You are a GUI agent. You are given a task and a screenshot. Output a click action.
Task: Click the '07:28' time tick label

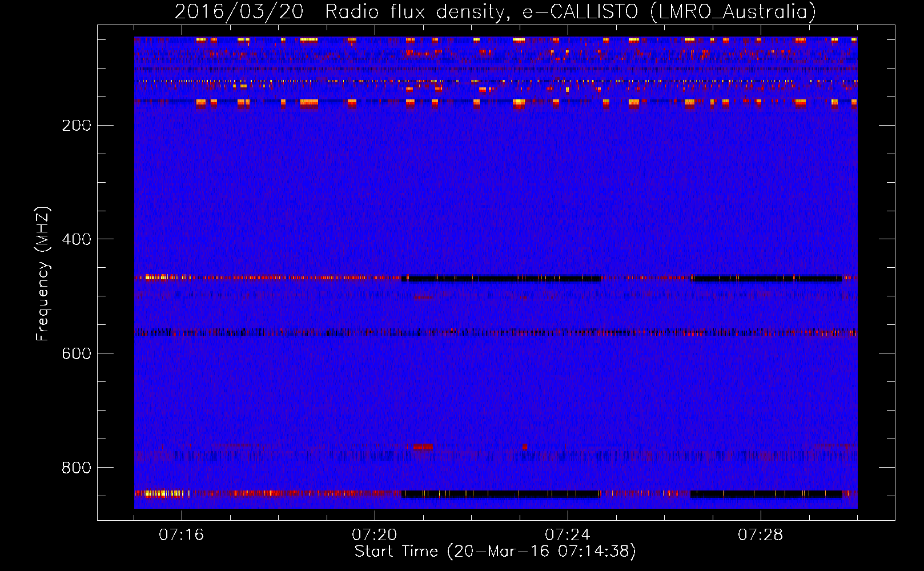(x=761, y=535)
